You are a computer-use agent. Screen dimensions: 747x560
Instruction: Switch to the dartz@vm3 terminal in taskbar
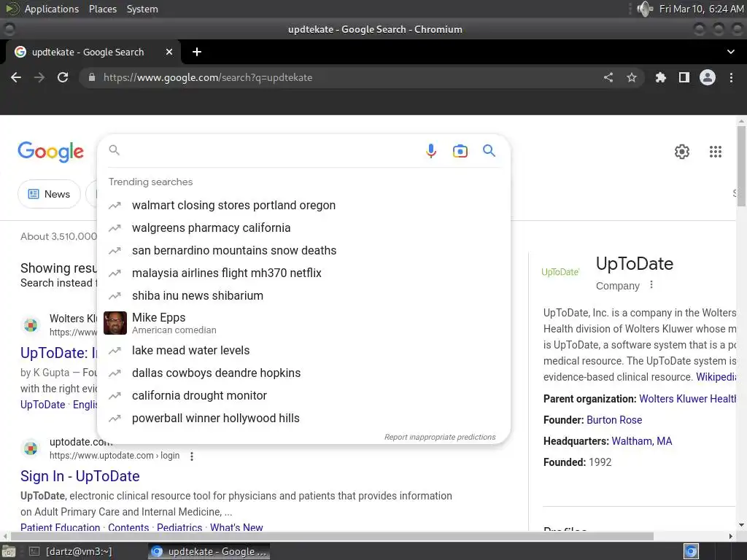click(71, 551)
